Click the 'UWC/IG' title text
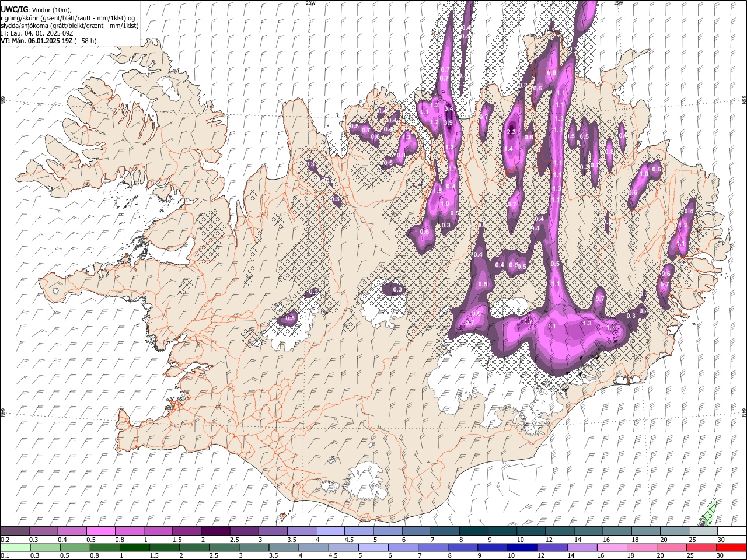 pos(13,9)
